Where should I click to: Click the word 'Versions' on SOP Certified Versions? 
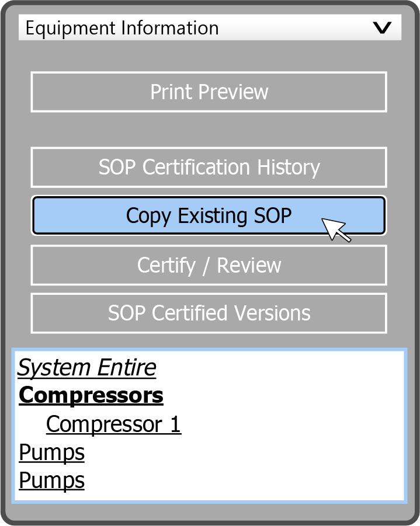coord(272,313)
